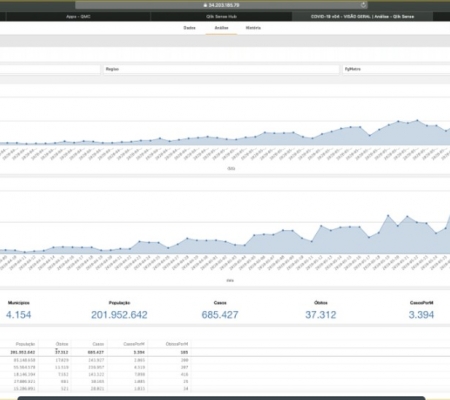Sort the table by the CasosPorM column
The height and width of the screenshot is (400, 450).
[x=134, y=344]
